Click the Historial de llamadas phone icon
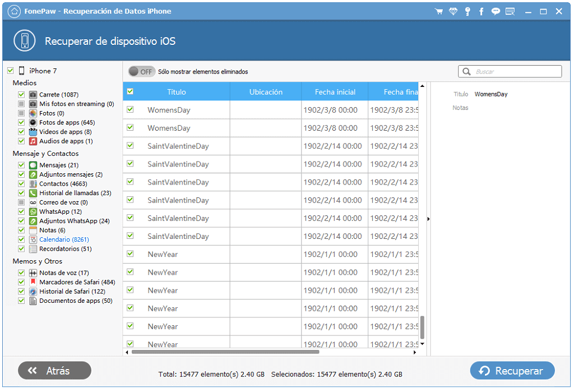Image resolution: width=574 pixels, height=392 pixels. coord(33,193)
